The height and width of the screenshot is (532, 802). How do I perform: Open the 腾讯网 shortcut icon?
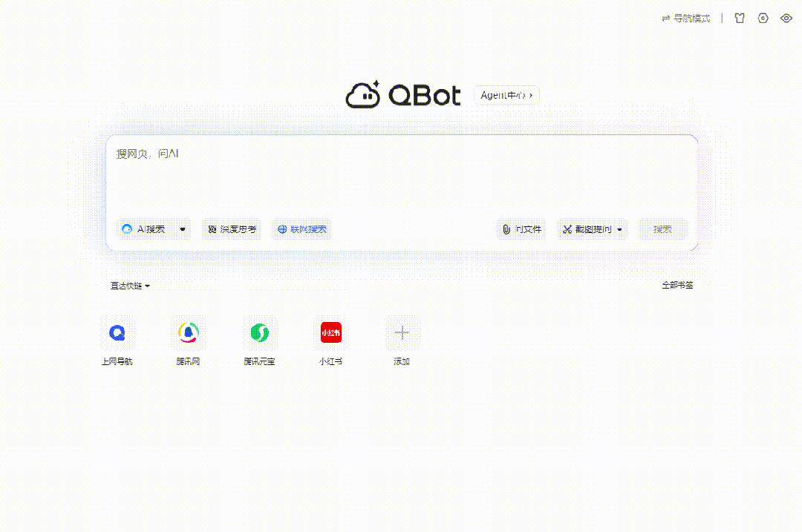[189, 333]
